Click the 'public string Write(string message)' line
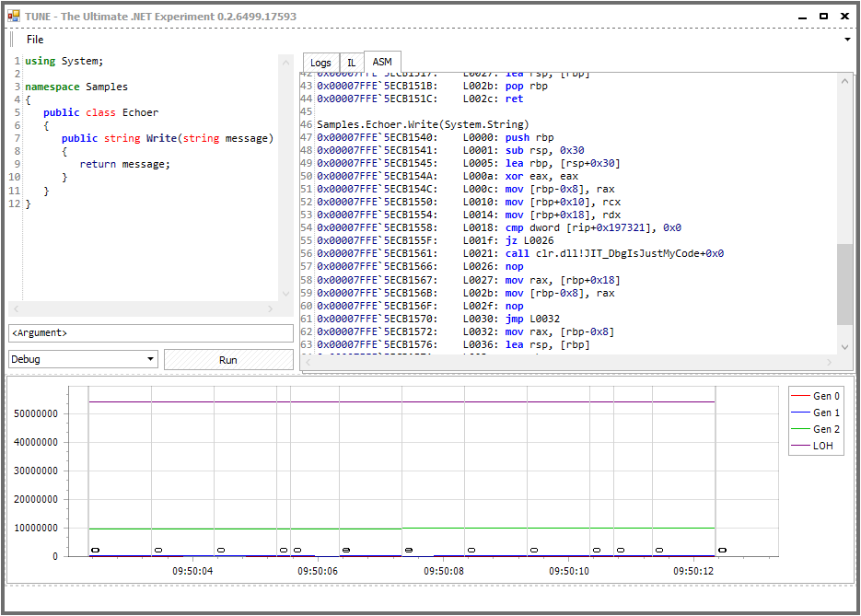This screenshot has height=616, width=861. (168, 138)
